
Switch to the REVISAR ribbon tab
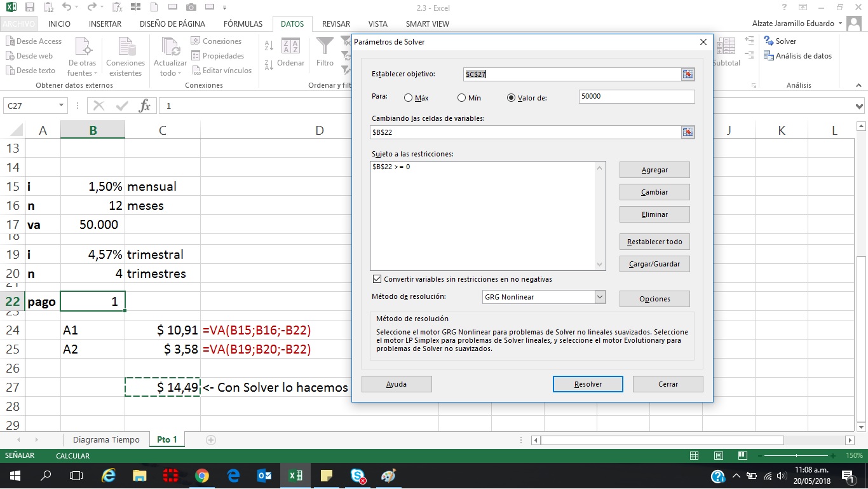[x=335, y=24]
